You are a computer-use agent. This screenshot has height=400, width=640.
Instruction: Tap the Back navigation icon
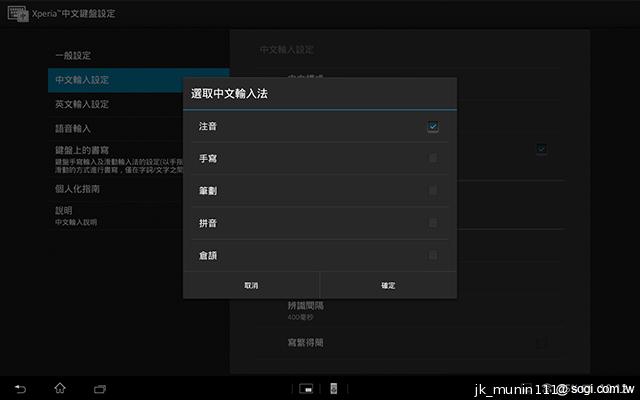tap(20, 389)
